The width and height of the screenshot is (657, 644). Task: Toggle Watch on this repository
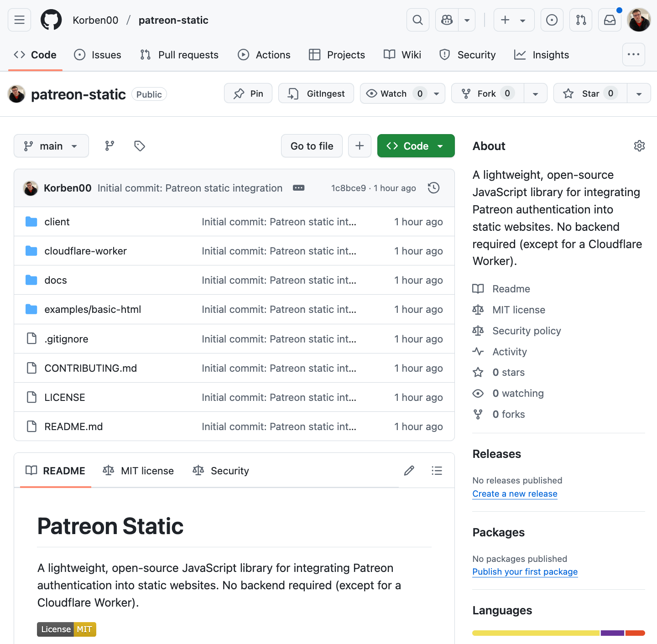(x=394, y=93)
